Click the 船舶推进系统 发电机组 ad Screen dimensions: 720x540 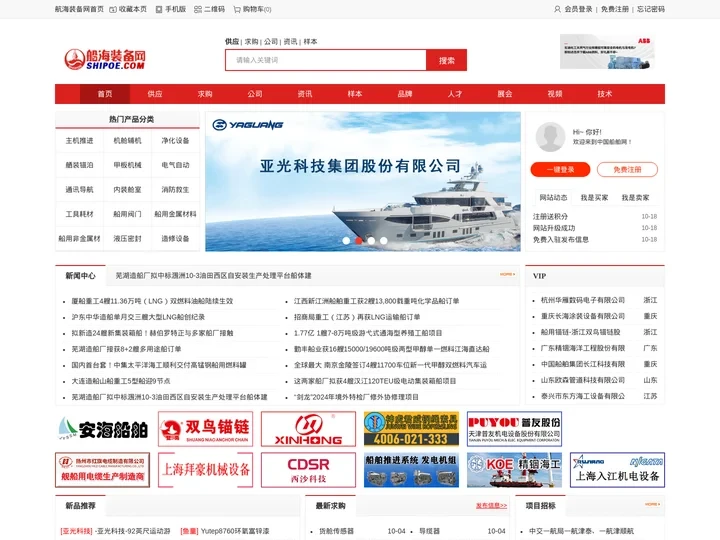coord(411,470)
